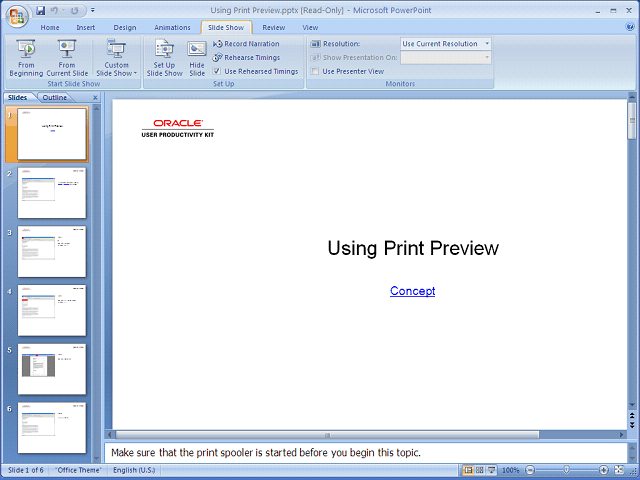Click Fit slide to current window icon
Screen dimensions: 640x480
point(619,470)
